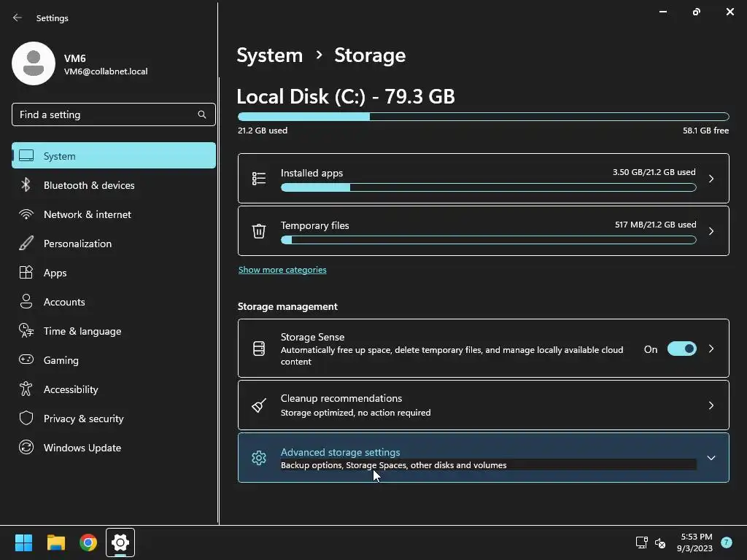The width and height of the screenshot is (747, 560).
Task: Click the Accessibility figure icon
Action: pyautogui.click(x=26, y=389)
